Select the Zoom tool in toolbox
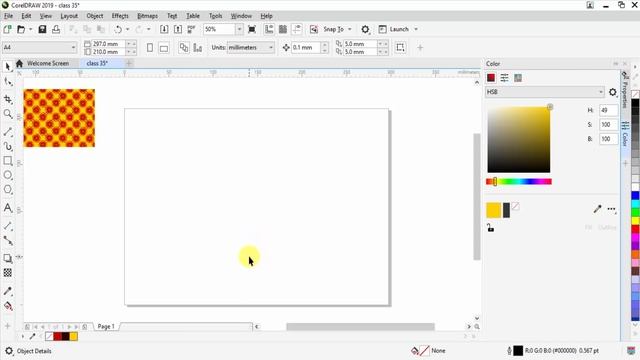 8,114
